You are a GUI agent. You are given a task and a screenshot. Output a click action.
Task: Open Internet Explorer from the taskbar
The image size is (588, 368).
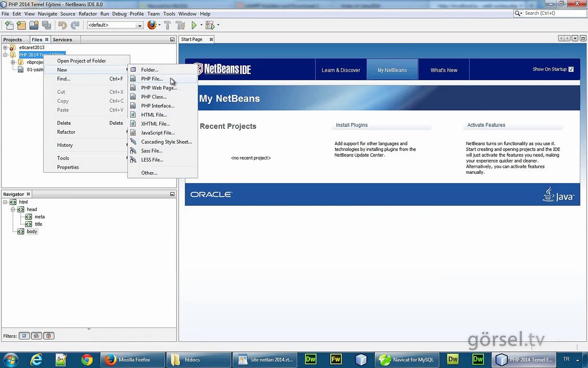[x=36, y=360]
